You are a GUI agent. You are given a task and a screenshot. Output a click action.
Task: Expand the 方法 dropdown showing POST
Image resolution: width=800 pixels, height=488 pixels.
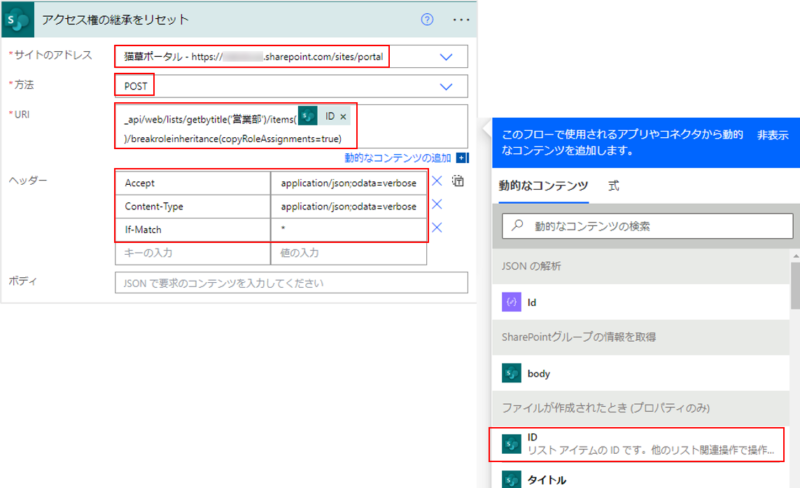pyautogui.click(x=446, y=85)
